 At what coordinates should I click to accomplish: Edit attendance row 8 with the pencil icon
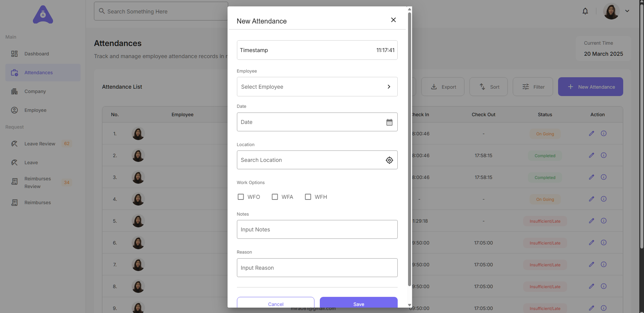click(592, 286)
